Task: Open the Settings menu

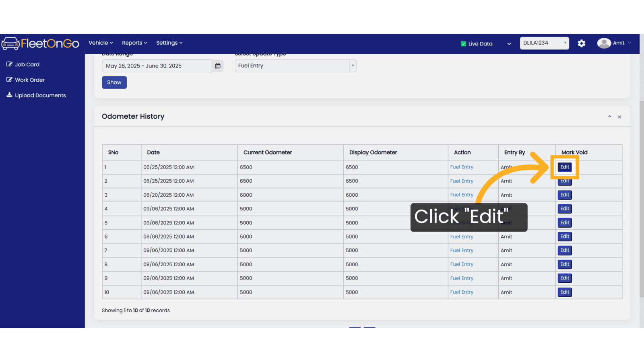Action: [x=169, y=43]
